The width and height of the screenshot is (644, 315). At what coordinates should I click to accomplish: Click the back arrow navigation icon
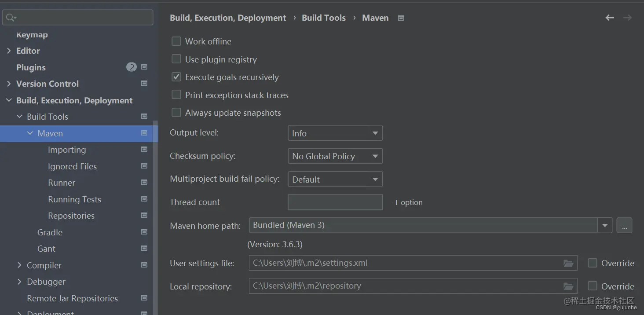click(610, 18)
